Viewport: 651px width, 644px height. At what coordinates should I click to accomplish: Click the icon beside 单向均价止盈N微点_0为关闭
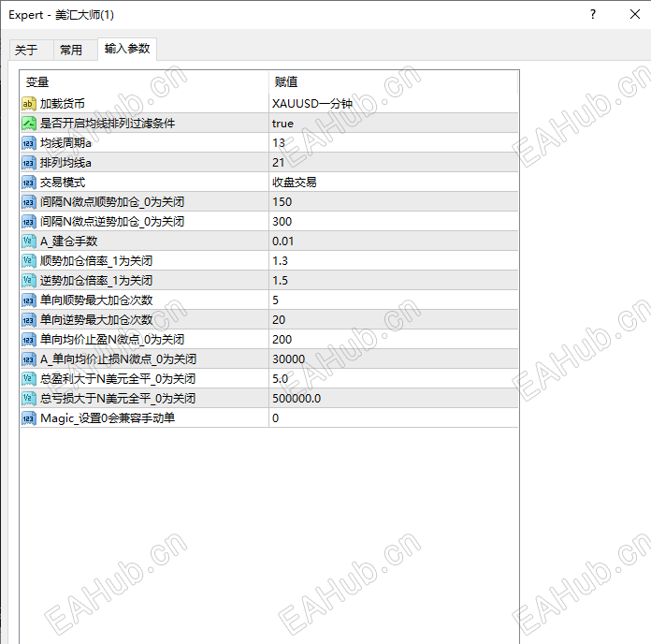(29, 340)
